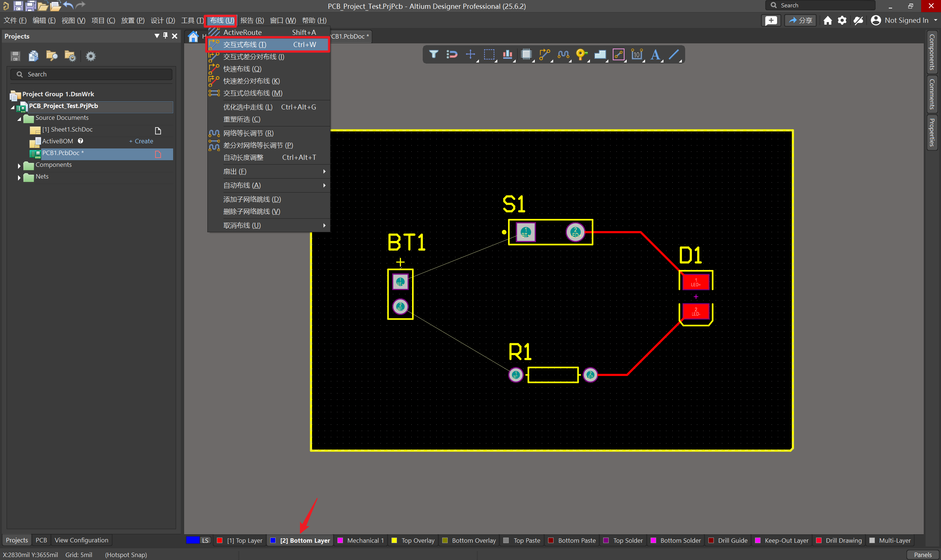Select the place polygon pour tool
Screen dimensions: 941x560
tap(600, 54)
